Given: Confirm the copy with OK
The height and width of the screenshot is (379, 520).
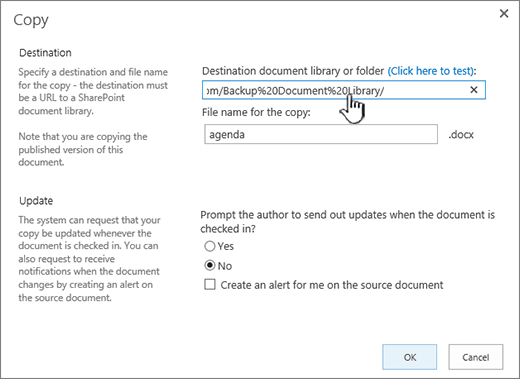Looking at the screenshot, I should coord(410,357).
